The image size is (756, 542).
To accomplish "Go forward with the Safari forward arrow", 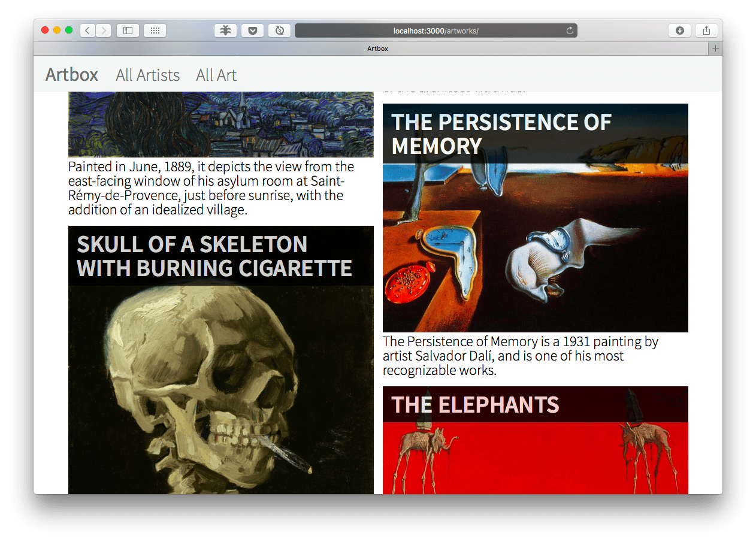I will pos(103,31).
